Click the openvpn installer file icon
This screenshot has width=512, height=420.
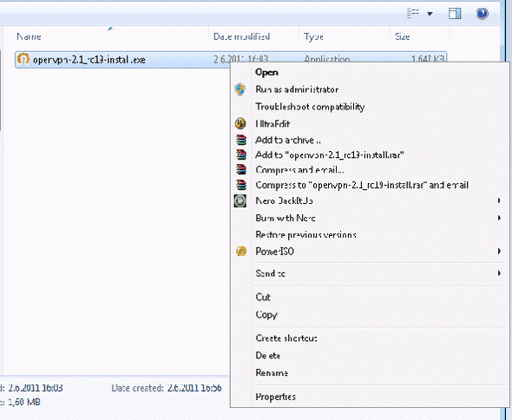23,59
